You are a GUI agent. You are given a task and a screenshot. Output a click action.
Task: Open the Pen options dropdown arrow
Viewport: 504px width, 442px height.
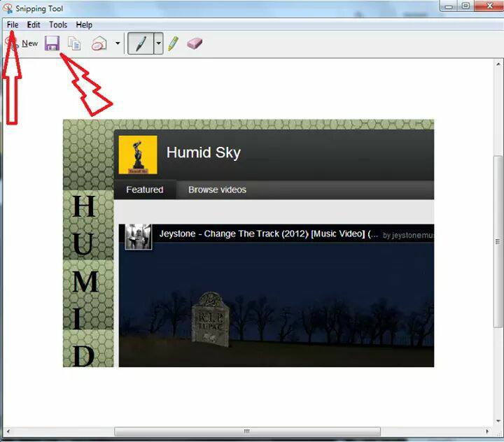[159, 43]
